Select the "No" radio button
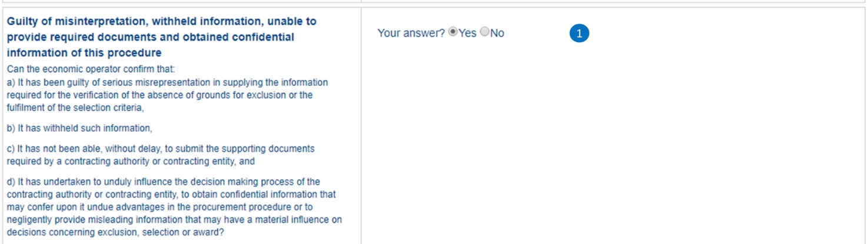The height and width of the screenshot is (244, 868). (x=484, y=32)
